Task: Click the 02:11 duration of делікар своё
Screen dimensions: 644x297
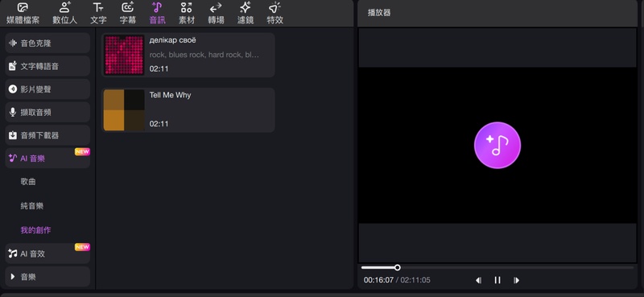Action: (x=159, y=69)
